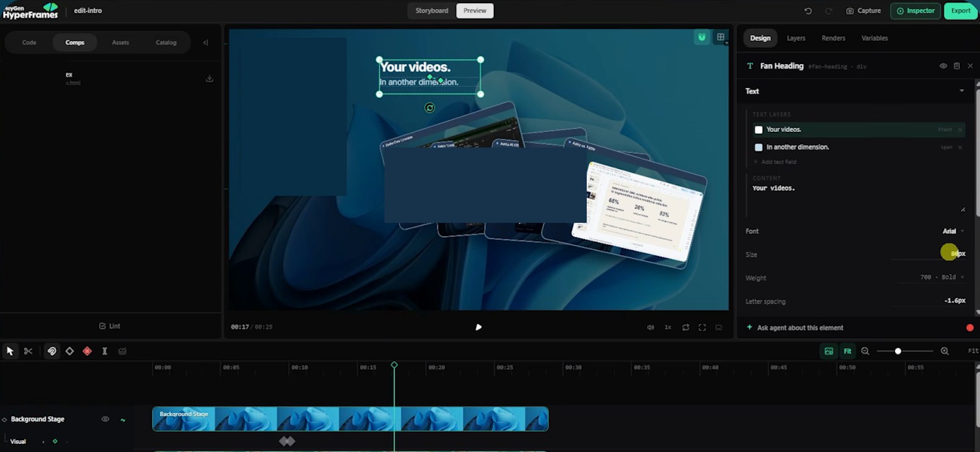The width and height of the screenshot is (980, 452).
Task: Activate the scissors cut tool
Action: click(x=28, y=351)
